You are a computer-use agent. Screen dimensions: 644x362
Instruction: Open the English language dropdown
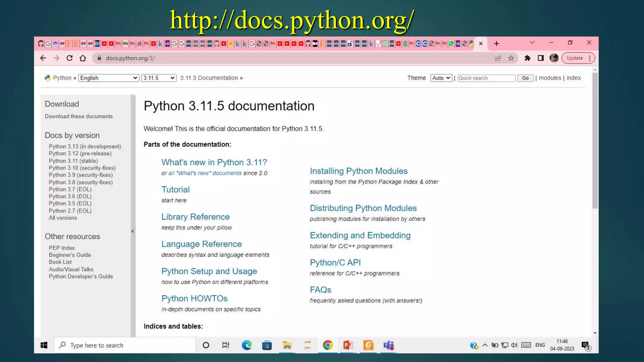(x=109, y=78)
